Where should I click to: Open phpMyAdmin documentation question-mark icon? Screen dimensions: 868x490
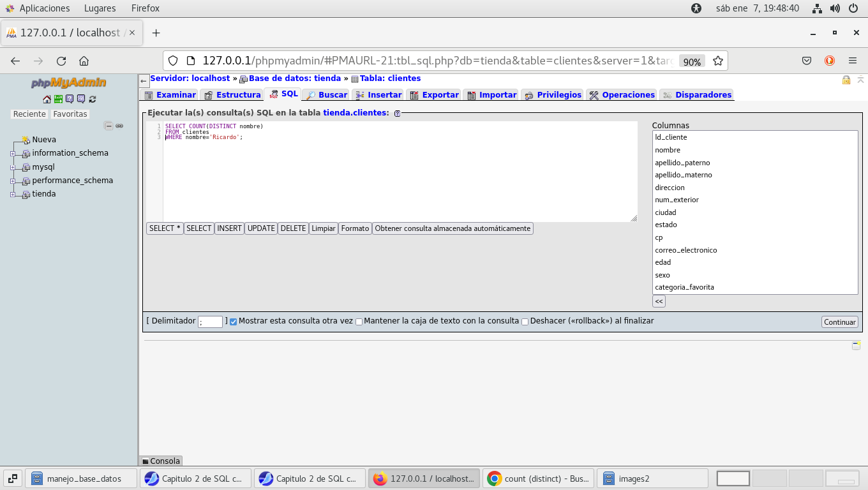coord(70,99)
